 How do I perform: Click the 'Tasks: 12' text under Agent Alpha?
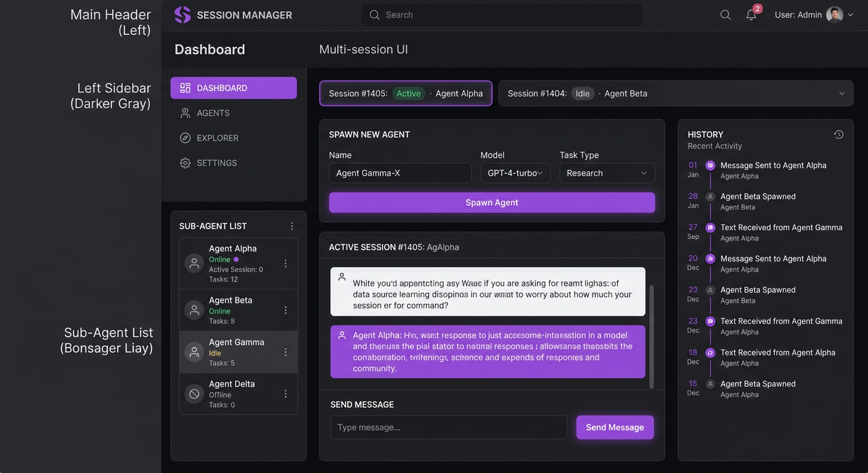223,279
